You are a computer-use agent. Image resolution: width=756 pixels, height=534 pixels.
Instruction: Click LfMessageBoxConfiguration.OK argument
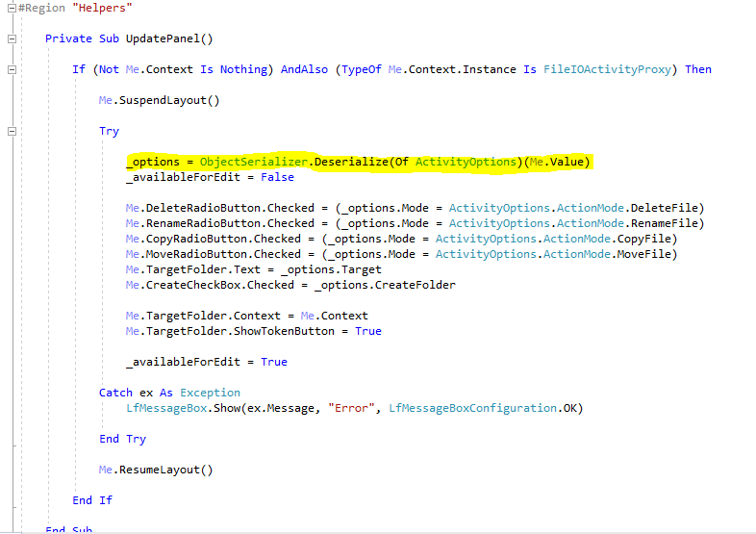pos(482,408)
